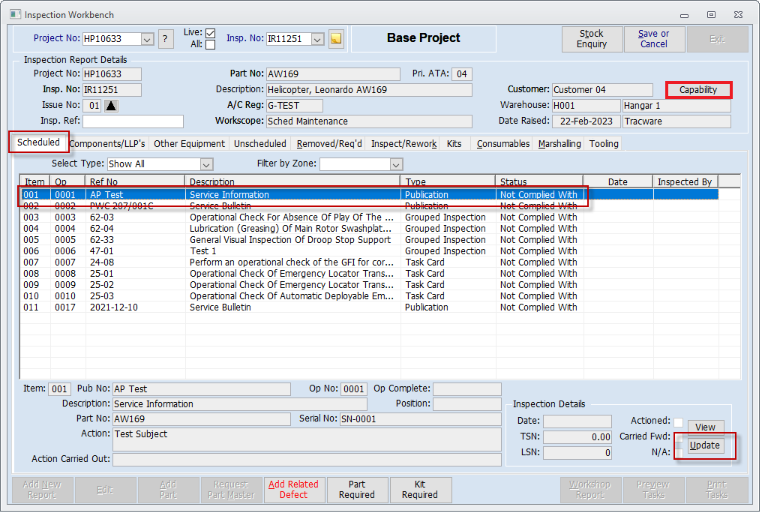Click the question mark help button
The image size is (760, 512).
pyautogui.click(x=165, y=39)
